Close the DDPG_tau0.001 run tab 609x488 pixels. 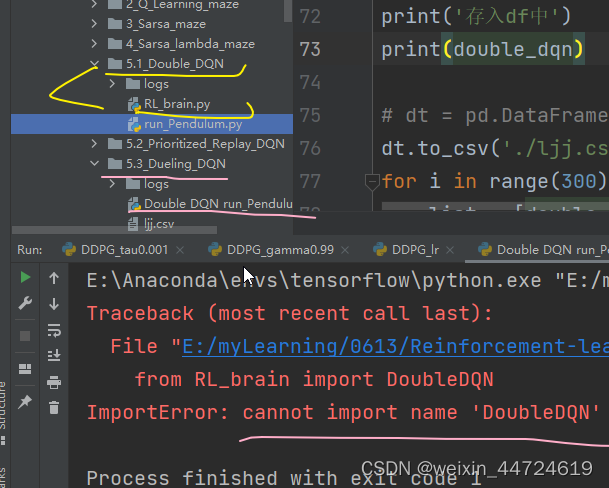pyautogui.click(x=180, y=250)
